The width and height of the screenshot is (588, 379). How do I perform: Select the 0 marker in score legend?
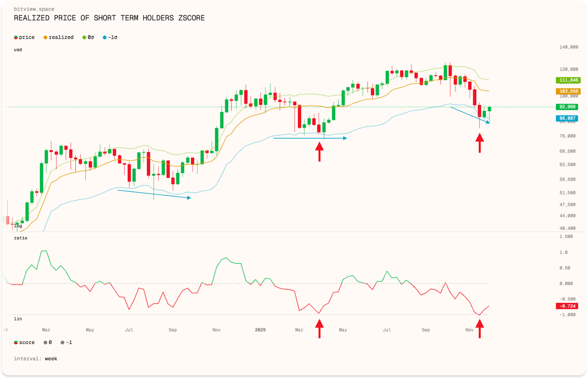pos(44,342)
